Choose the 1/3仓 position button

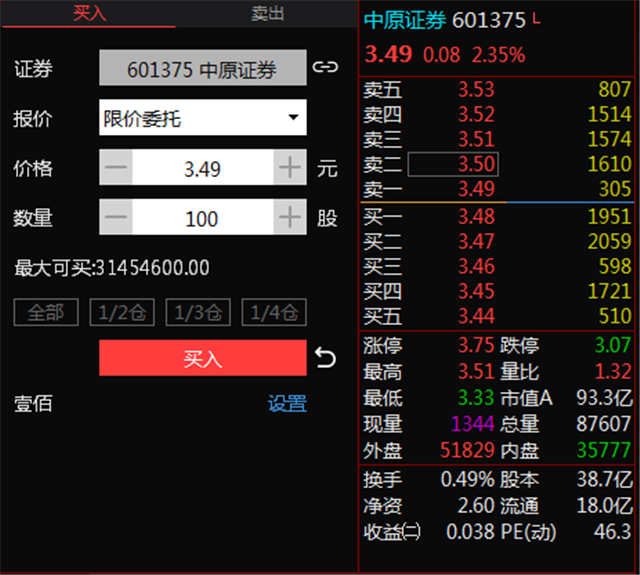pos(198,313)
